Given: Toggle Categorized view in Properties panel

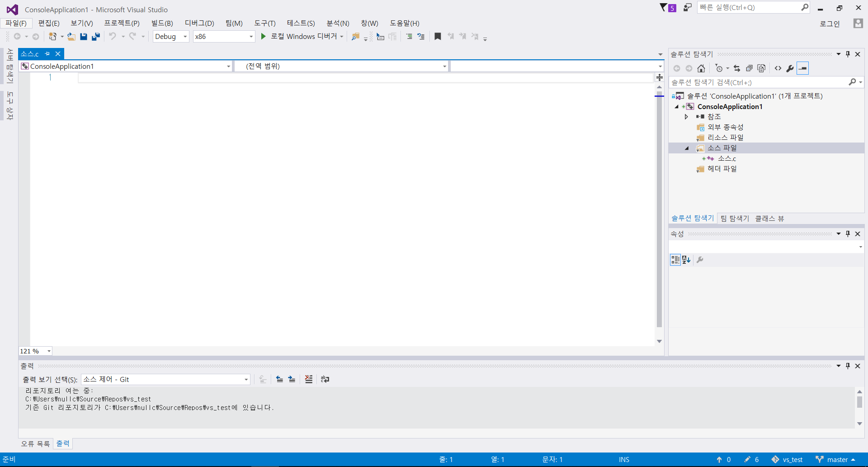Looking at the screenshot, I should (675, 260).
